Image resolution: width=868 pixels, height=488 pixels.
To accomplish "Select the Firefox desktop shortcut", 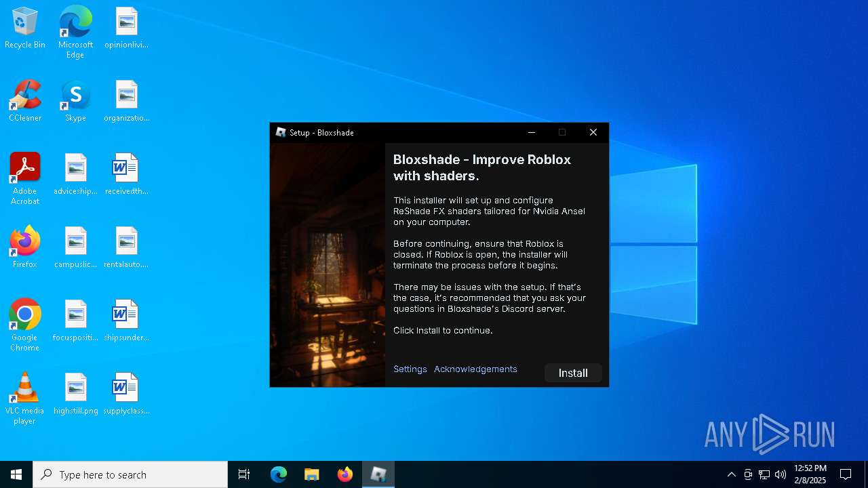I will coord(25,248).
